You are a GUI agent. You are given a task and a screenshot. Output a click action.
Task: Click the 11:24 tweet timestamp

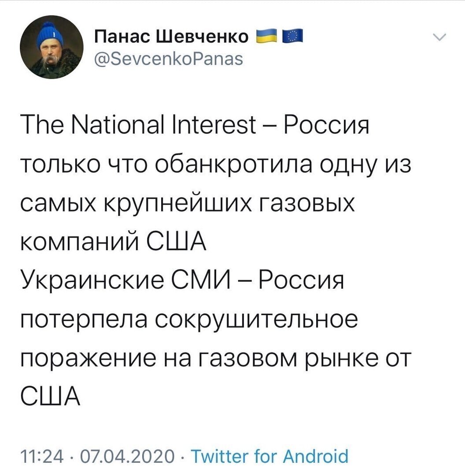[42, 456]
